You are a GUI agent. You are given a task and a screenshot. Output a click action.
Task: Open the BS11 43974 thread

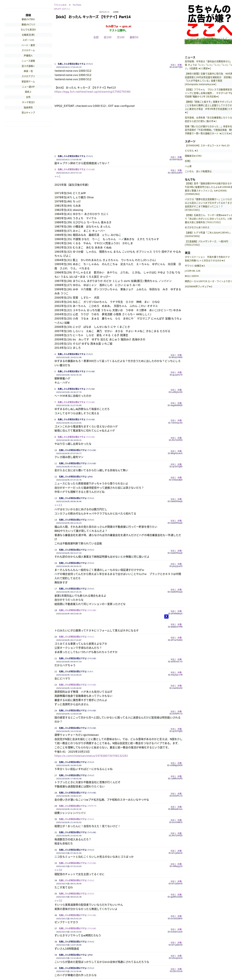(192, 276)
